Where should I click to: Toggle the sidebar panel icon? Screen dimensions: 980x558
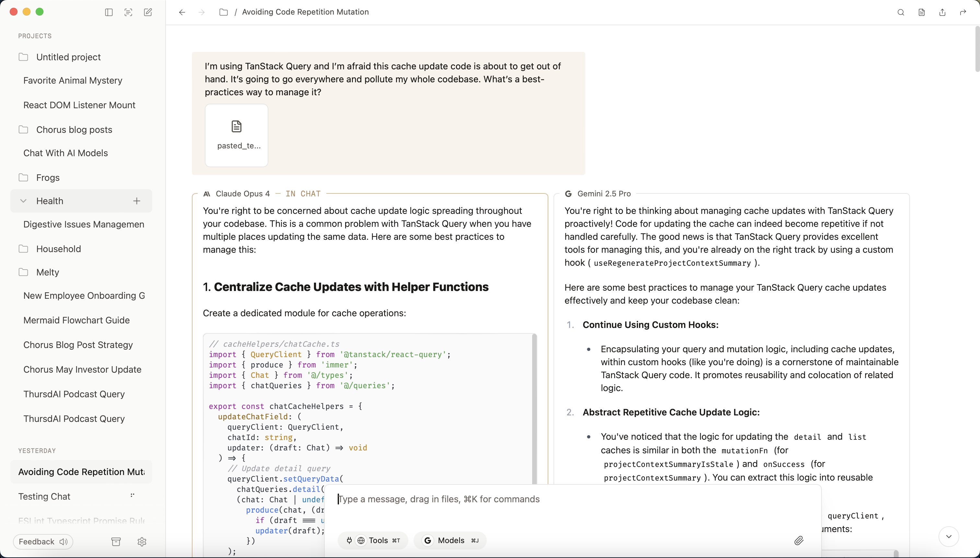point(109,12)
